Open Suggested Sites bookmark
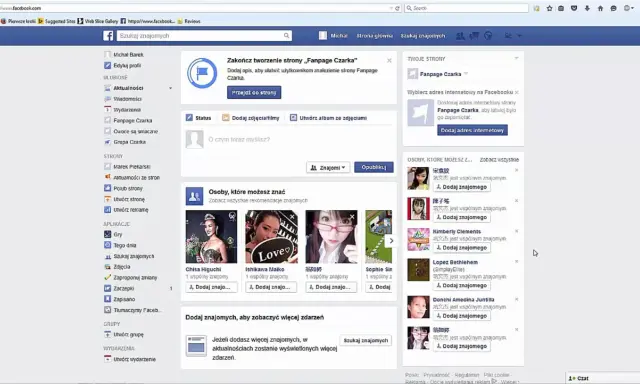Viewport: 640px width, 384px height. [56, 21]
